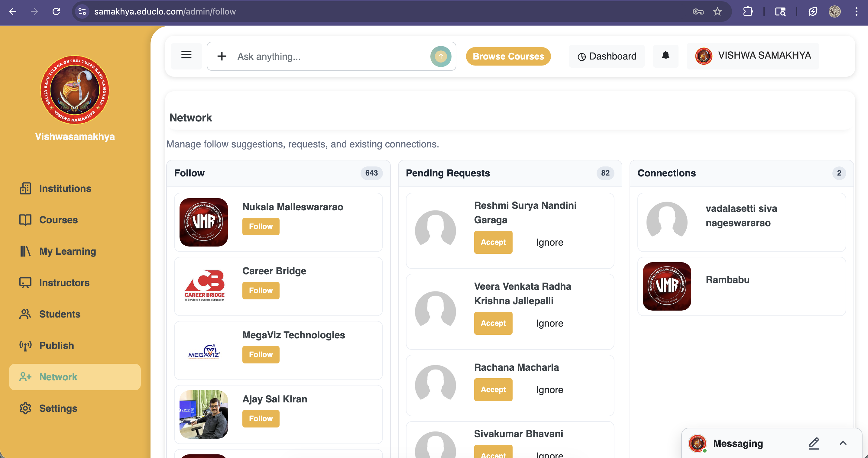Follow Career Bridge
This screenshot has height=458, width=868.
pos(261,290)
